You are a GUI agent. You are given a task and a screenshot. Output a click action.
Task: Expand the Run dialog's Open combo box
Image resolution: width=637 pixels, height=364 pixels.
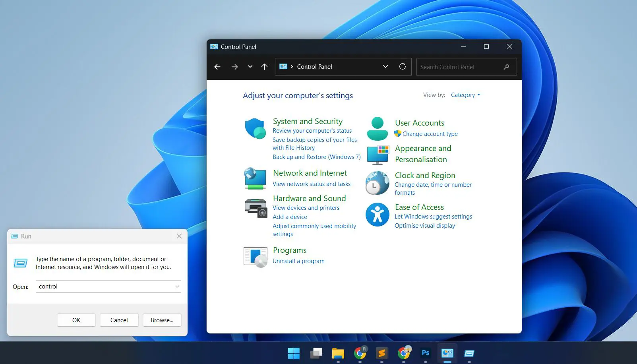(176, 286)
